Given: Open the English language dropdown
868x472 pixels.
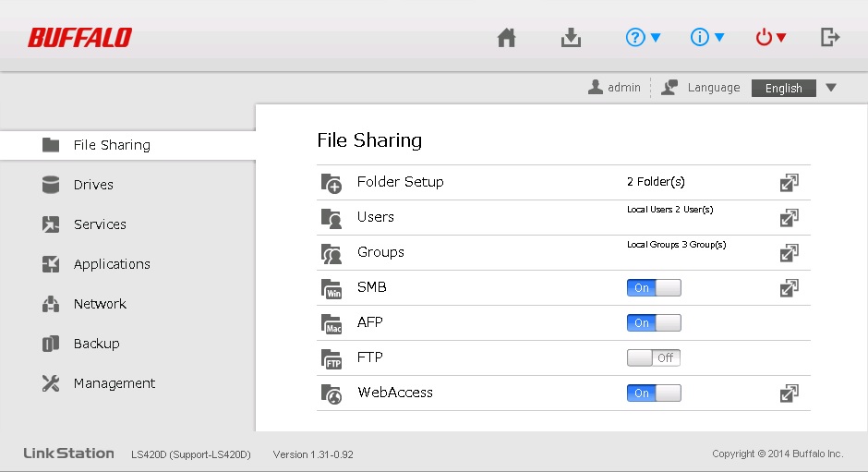Looking at the screenshot, I should tap(793, 89).
